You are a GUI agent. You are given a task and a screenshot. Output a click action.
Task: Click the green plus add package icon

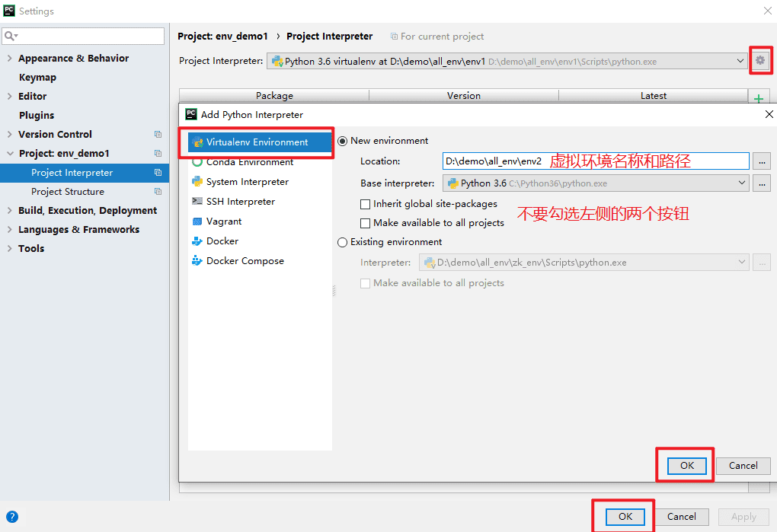(758, 98)
